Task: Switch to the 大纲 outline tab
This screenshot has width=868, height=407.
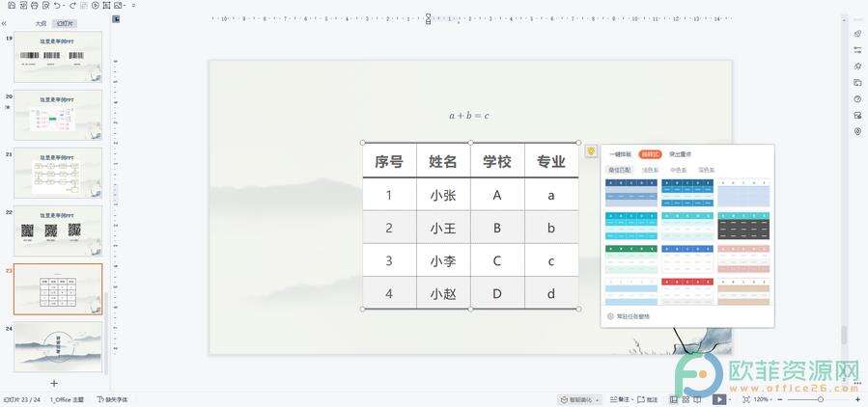Action: coord(41,24)
